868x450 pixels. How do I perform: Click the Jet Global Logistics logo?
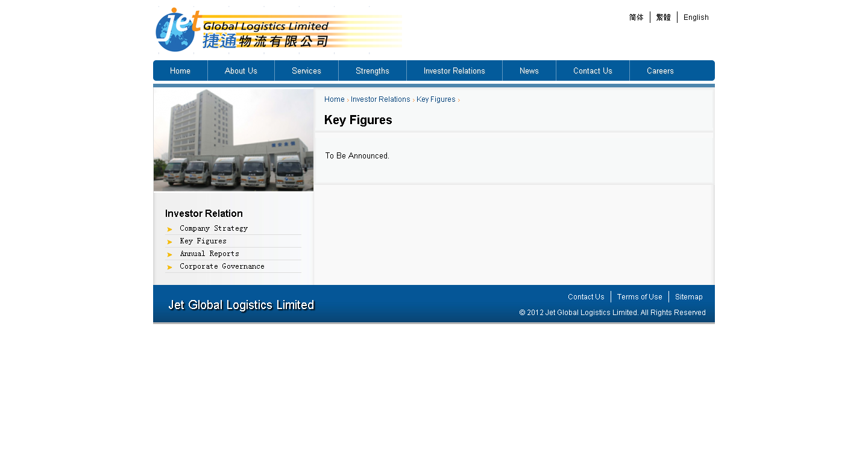[x=278, y=30]
